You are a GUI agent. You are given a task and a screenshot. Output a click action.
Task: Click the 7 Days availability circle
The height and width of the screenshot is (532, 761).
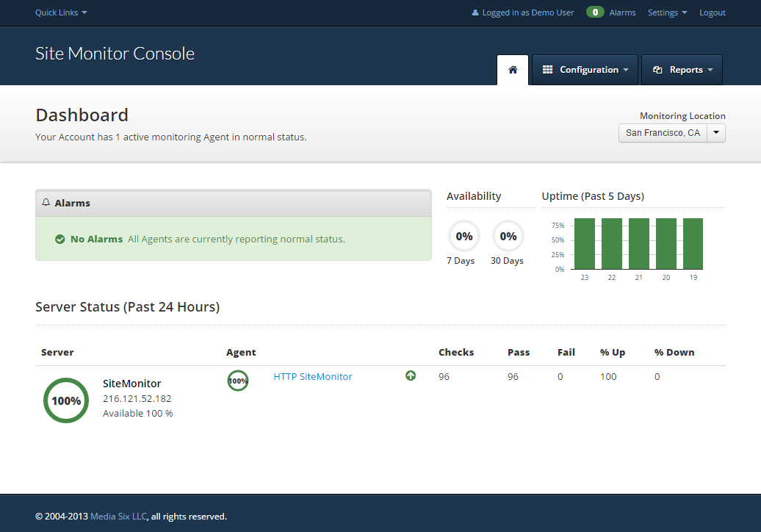(x=464, y=237)
